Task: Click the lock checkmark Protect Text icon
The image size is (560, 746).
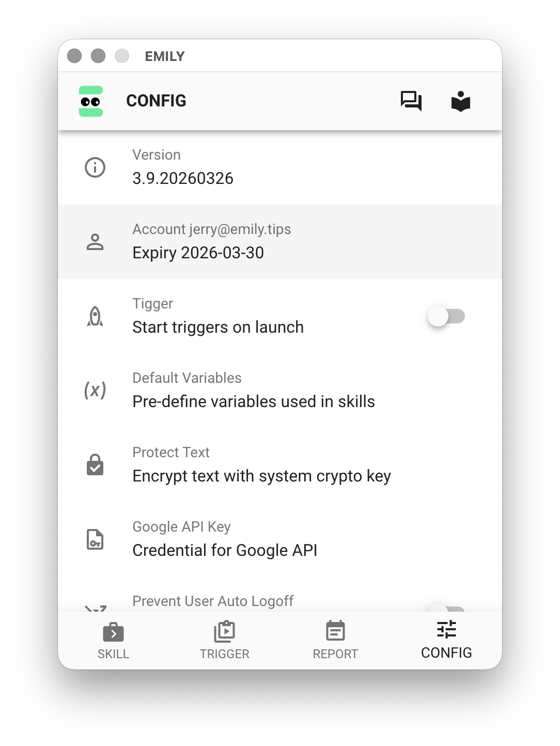Action: pyautogui.click(x=95, y=465)
